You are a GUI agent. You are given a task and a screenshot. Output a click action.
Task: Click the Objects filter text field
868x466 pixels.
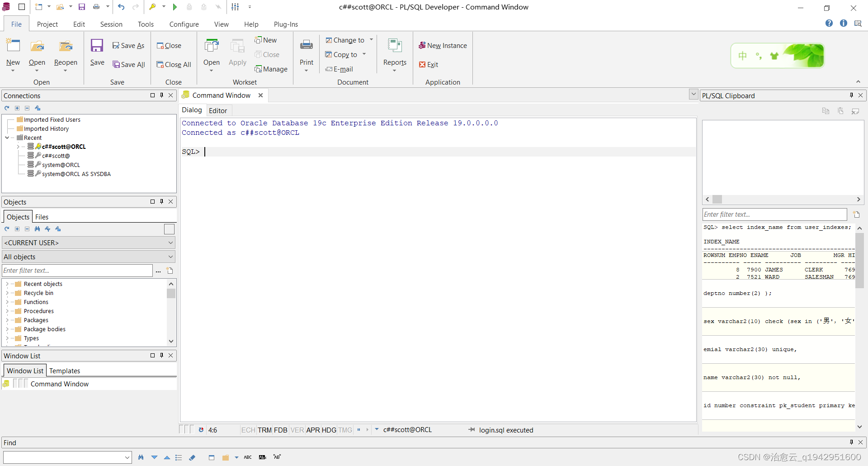pos(77,271)
